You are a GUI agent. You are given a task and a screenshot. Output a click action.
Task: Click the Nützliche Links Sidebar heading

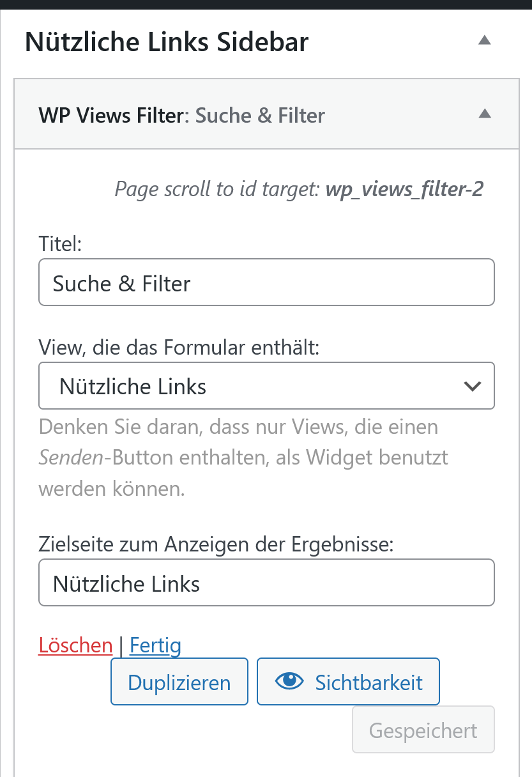pos(167,42)
